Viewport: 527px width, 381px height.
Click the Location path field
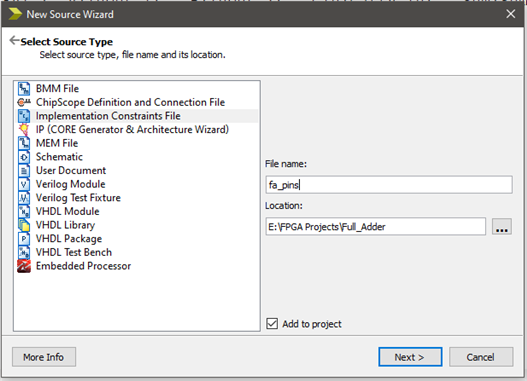point(375,227)
